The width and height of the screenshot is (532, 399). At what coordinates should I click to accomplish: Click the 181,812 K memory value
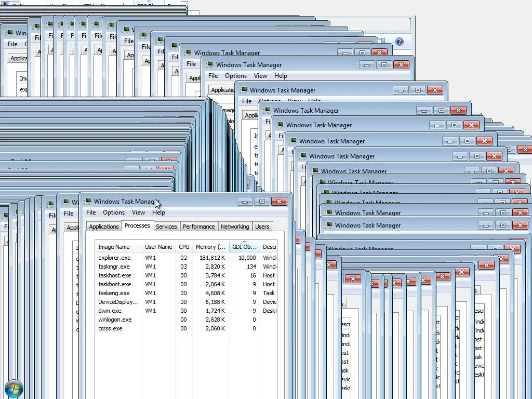(212, 258)
